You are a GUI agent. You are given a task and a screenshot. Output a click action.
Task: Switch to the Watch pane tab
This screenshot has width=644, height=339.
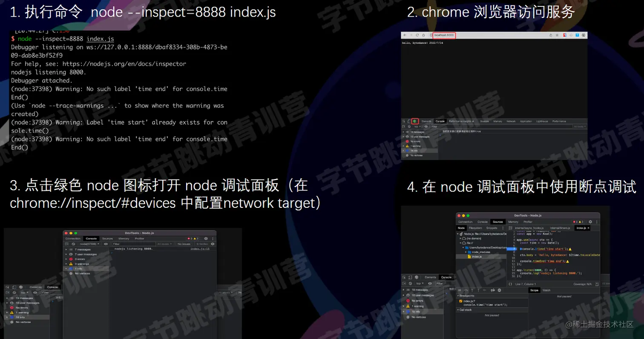(x=546, y=290)
